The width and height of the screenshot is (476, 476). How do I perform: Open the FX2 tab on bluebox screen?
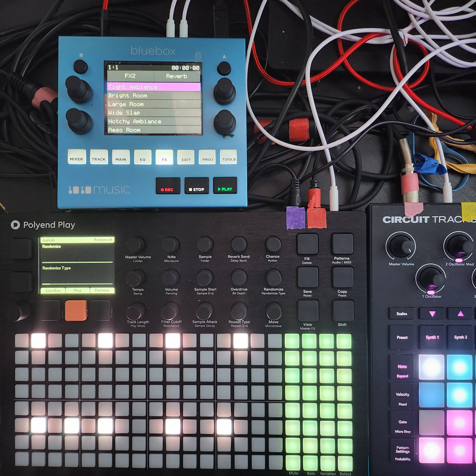[130, 76]
